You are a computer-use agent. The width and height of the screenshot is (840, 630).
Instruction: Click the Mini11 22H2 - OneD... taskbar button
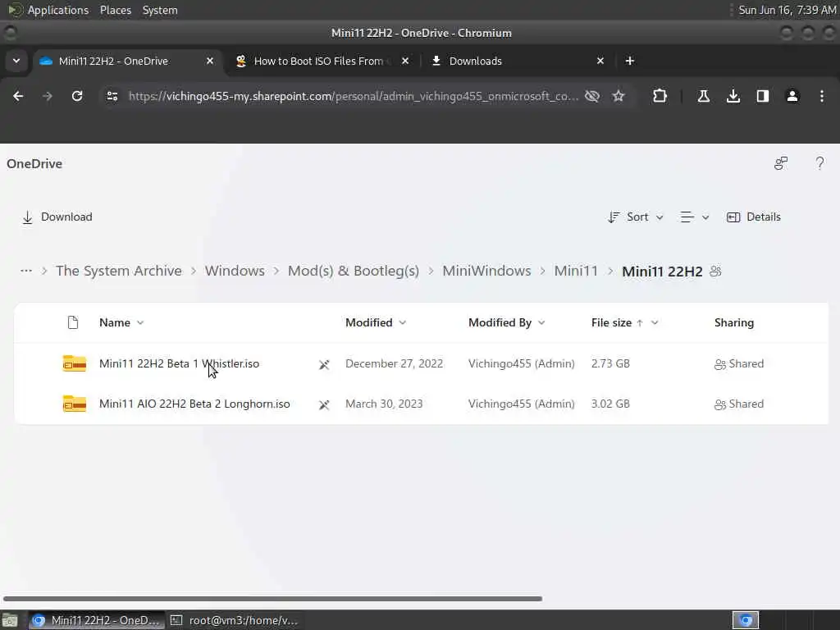[97, 620]
